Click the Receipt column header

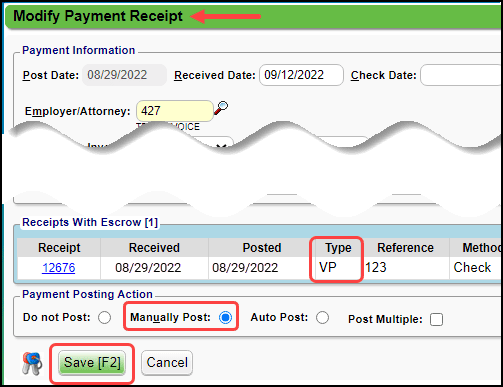click(x=59, y=248)
